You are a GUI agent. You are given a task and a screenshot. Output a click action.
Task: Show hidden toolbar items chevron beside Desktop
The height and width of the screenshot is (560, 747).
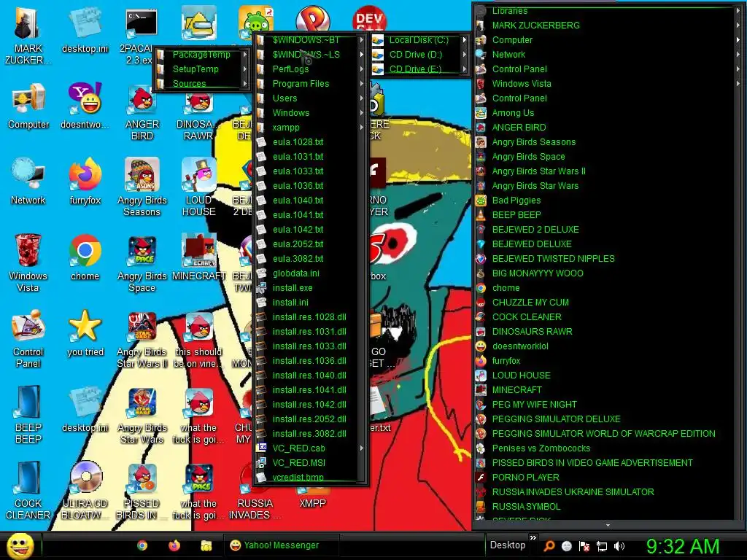pos(533,537)
